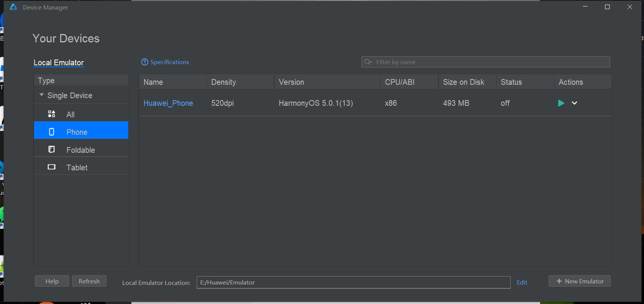Switch to the Local Emulator tab

[58, 63]
